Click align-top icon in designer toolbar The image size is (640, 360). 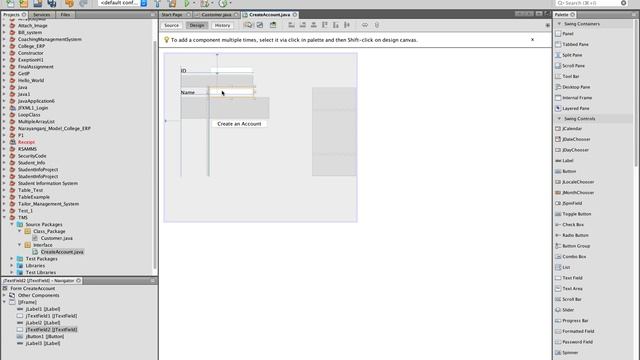pos(324,25)
